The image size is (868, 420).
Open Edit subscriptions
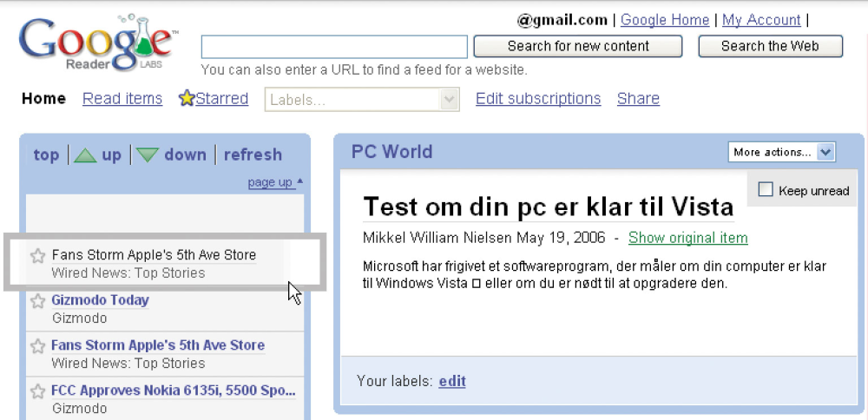point(538,99)
